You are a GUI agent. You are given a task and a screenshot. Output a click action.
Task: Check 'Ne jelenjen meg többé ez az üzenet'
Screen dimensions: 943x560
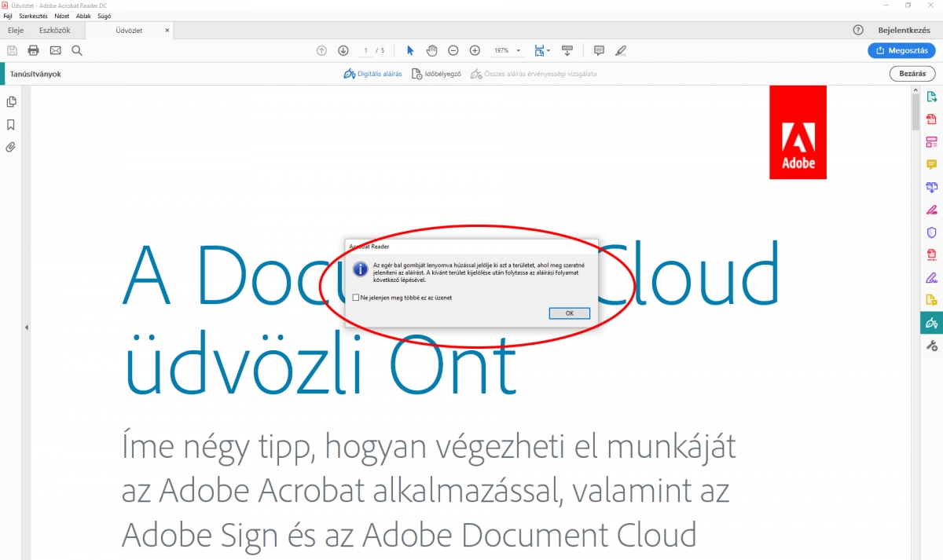coord(356,298)
